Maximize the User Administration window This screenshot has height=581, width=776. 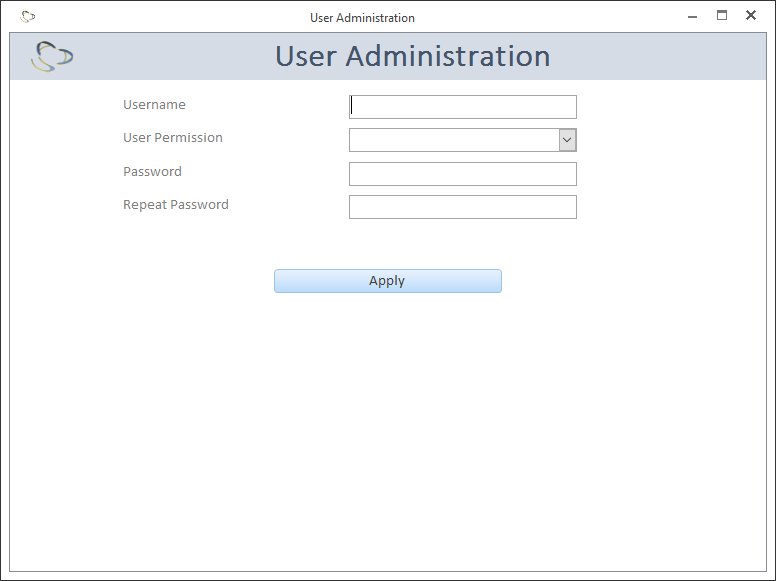click(x=721, y=16)
